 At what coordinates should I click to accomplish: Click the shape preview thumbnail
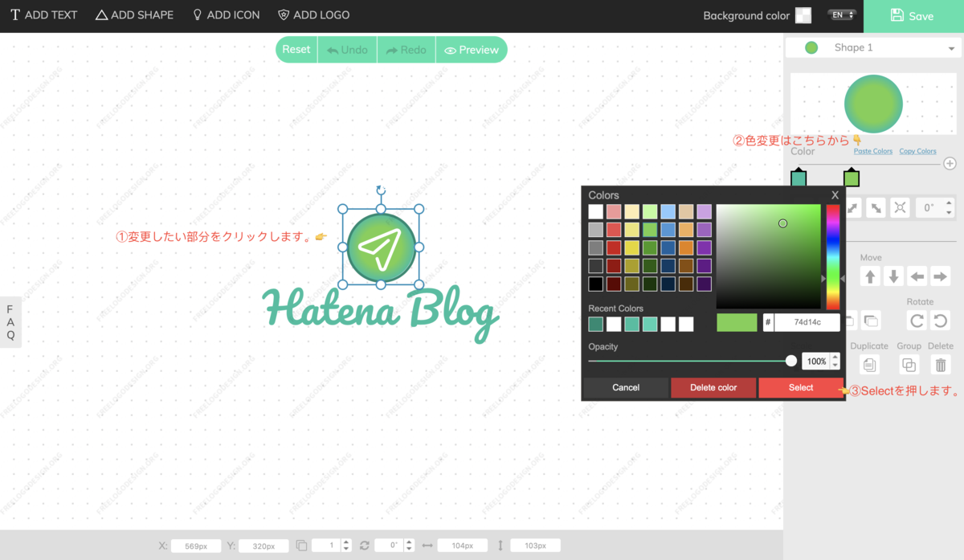pyautogui.click(x=873, y=104)
